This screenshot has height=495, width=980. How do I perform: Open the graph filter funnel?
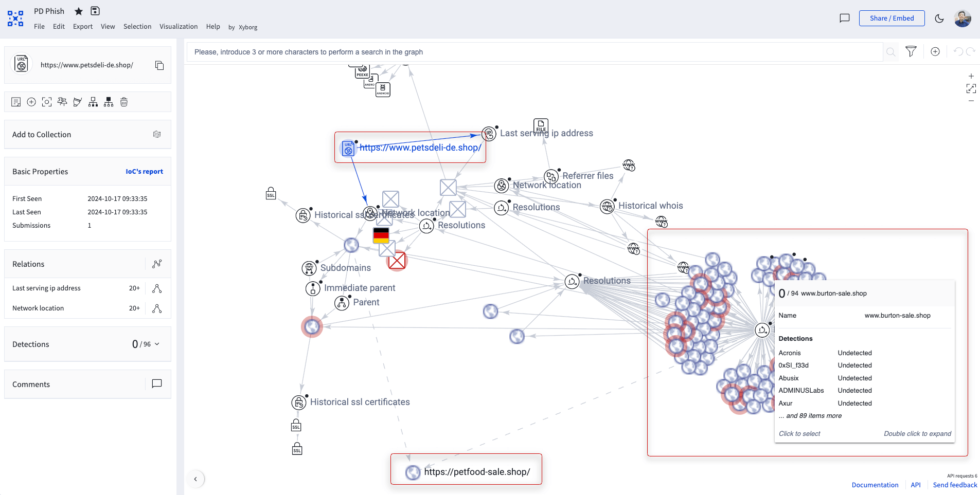point(911,51)
